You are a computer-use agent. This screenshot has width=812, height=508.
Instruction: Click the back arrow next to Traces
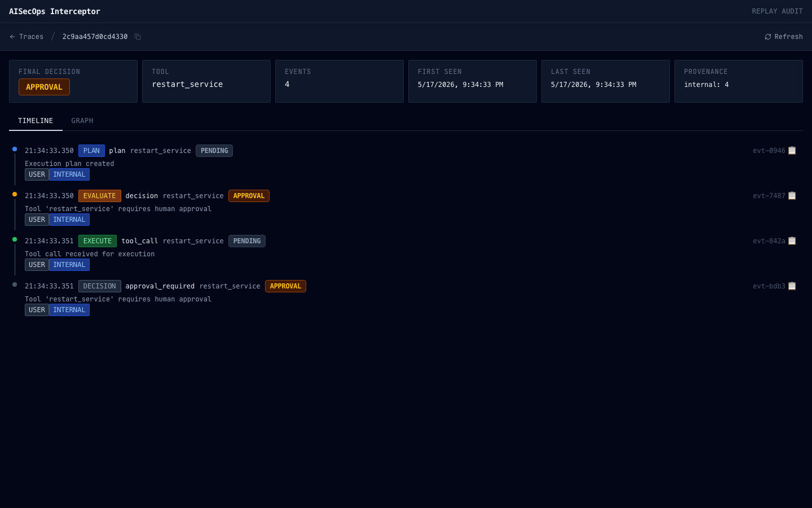point(12,37)
